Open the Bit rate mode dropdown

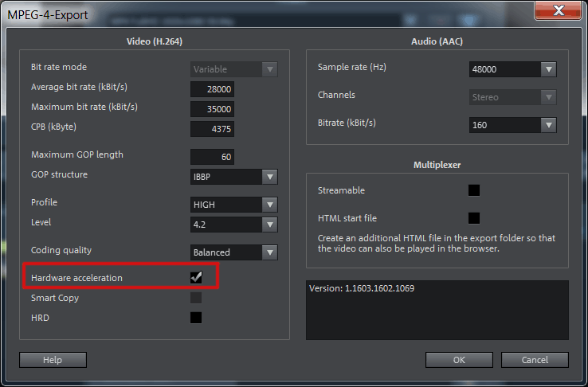[x=234, y=69]
